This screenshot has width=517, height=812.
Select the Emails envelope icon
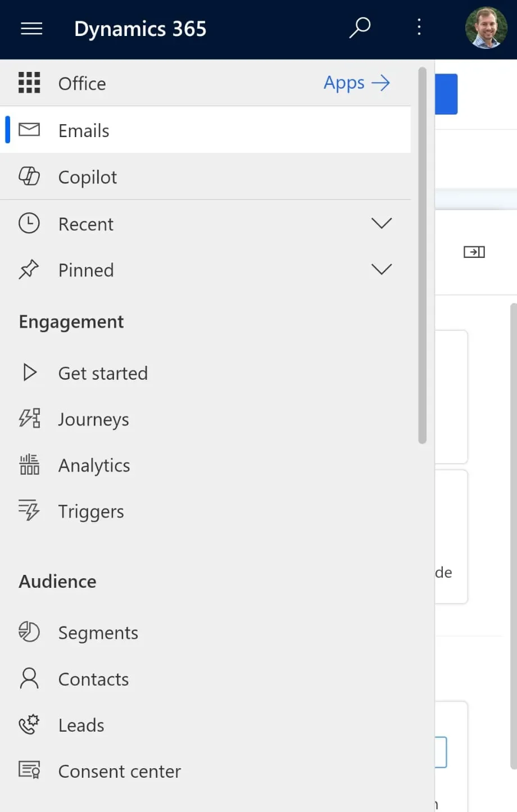point(29,130)
